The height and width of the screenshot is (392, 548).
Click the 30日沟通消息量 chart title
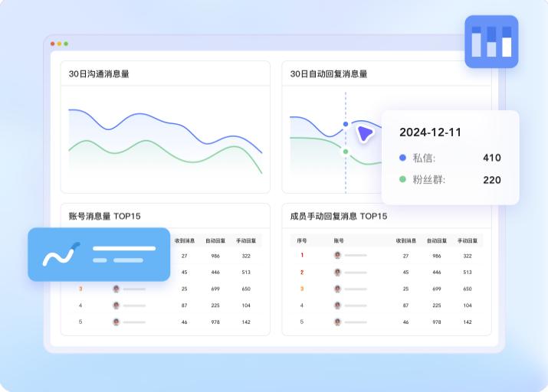click(99, 74)
